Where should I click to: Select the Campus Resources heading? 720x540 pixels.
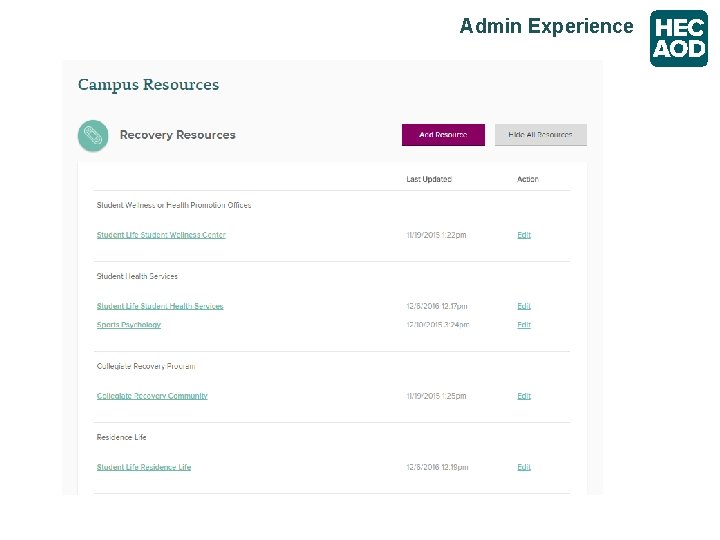tap(148, 85)
